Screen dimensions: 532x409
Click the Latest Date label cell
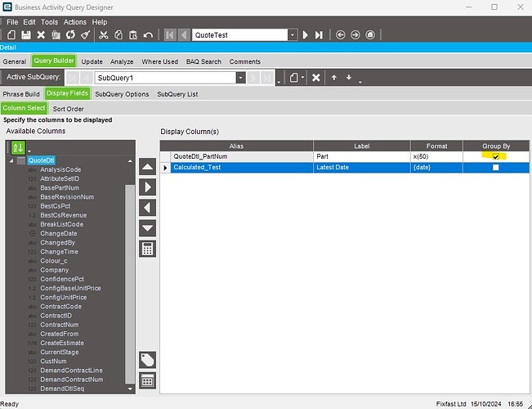pos(362,168)
